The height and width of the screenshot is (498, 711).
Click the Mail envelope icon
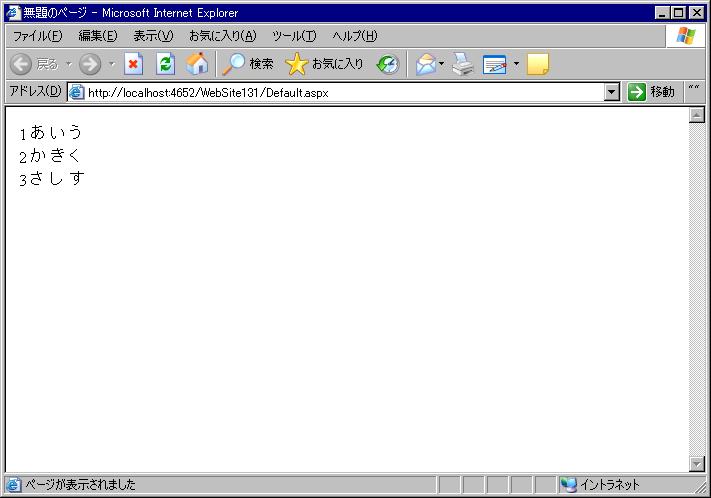click(425, 64)
